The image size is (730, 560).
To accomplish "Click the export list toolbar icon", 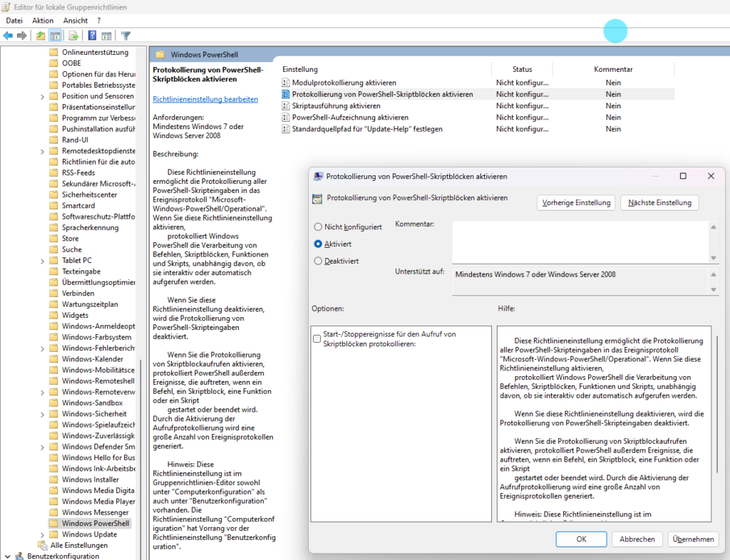I will coord(73,36).
